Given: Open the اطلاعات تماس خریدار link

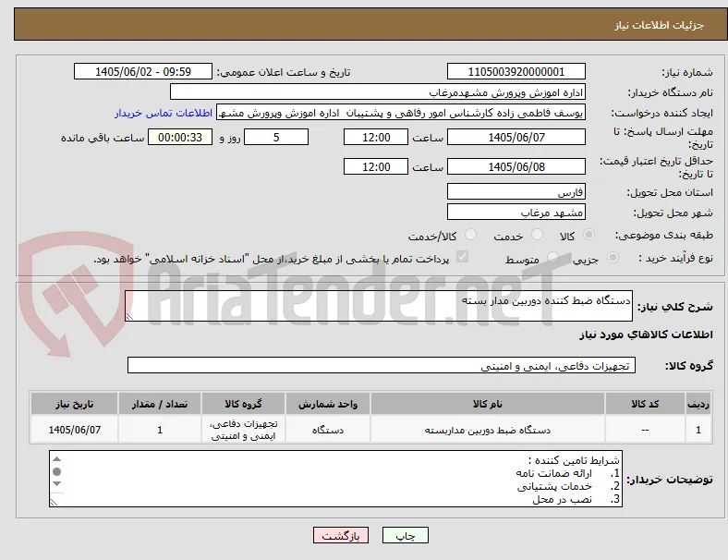Looking at the screenshot, I should pyautogui.click(x=164, y=113).
